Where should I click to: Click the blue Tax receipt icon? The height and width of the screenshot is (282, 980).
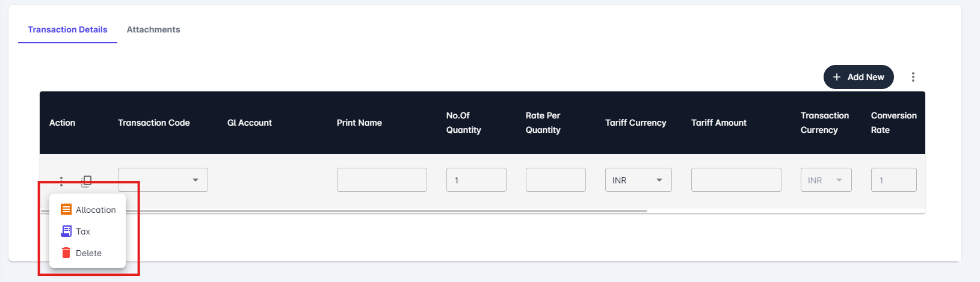click(x=66, y=231)
